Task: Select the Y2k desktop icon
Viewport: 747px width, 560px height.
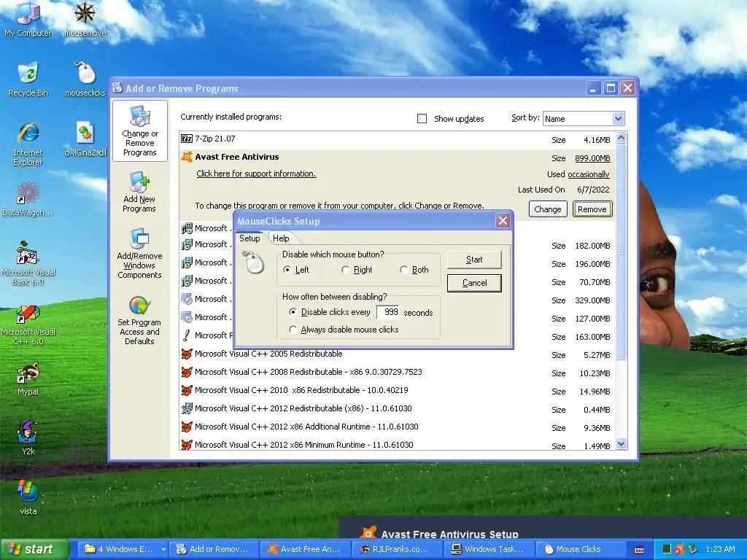Action: (28, 438)
